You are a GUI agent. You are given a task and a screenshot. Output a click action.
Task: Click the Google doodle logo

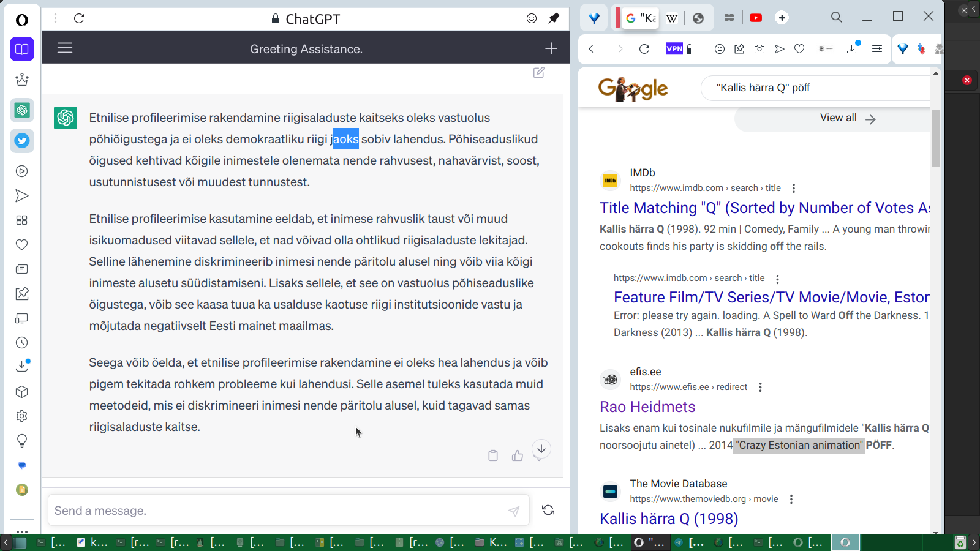click(633, 89)
